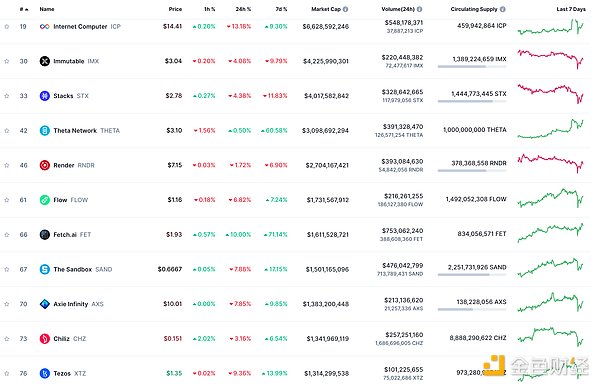Viewport: 600px width, 387px height.
Task: Open the Theta Network 7-day sparkline chart
Action: click(x=551, y=129)
